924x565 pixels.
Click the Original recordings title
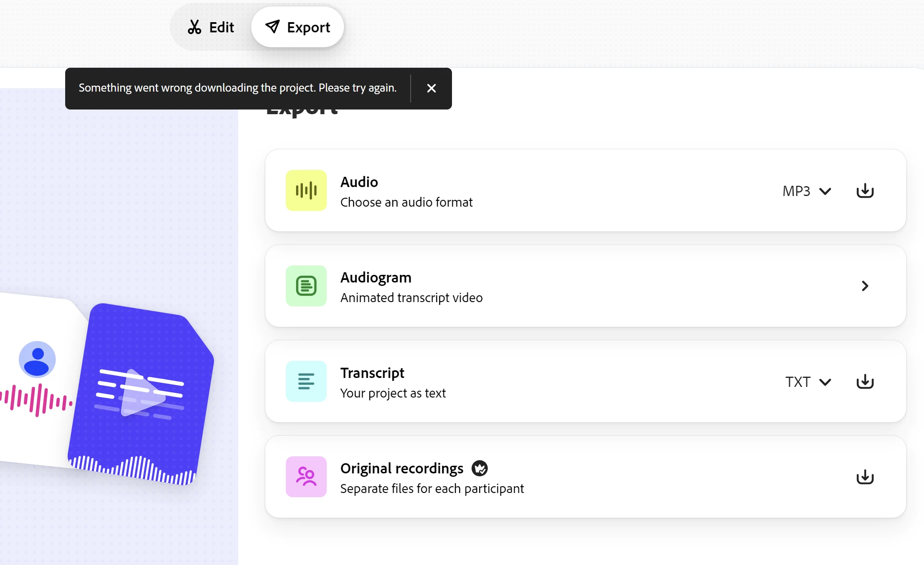pyautogui.click(x=401, y=468)
